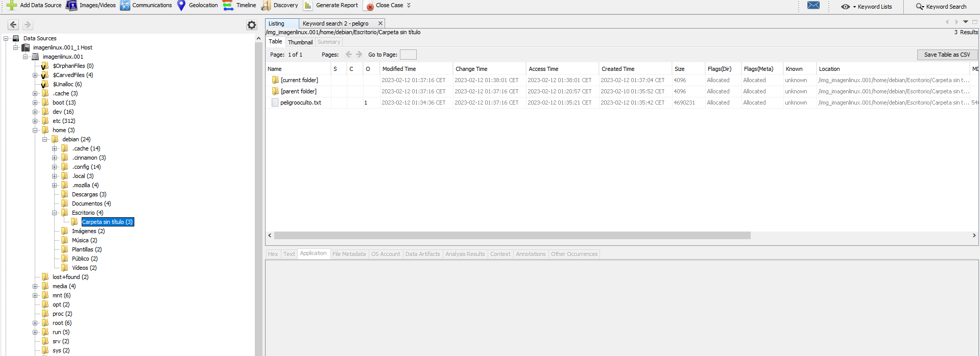The image size is (980, 356).
Task: Click the Go to Page input field
Action: coord(408,55)
